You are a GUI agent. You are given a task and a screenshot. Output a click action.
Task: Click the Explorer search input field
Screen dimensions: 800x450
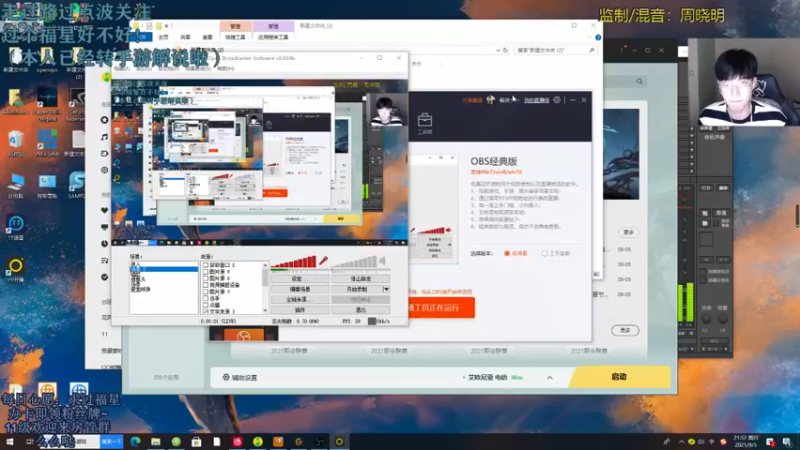(555, 50)
